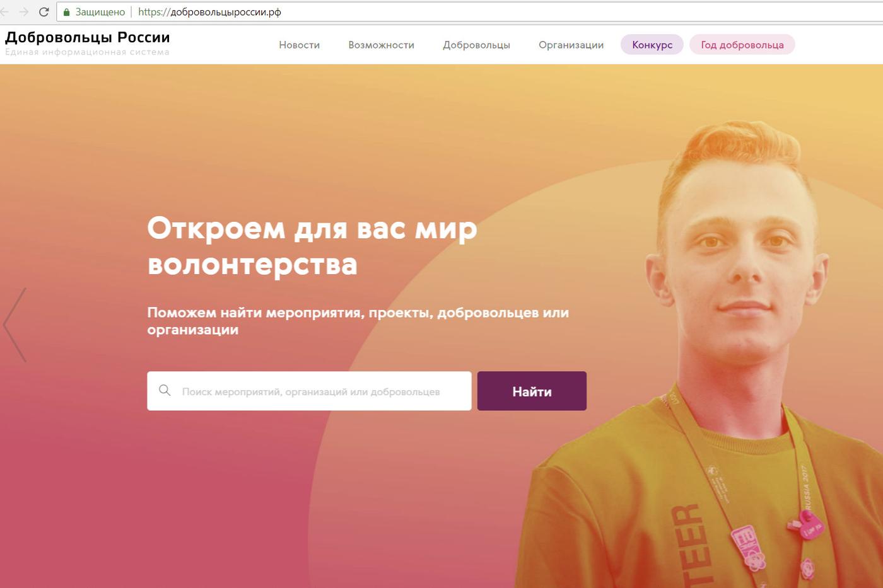Click the Откроем для вас мир волонтерства headline
Screen dimensions: 883x588
coord(312,246)
